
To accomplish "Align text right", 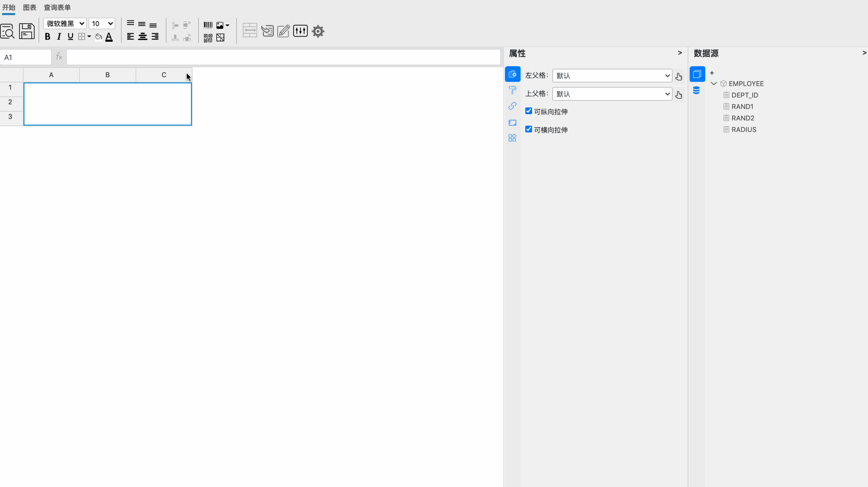I will click(x=155, y=36).
